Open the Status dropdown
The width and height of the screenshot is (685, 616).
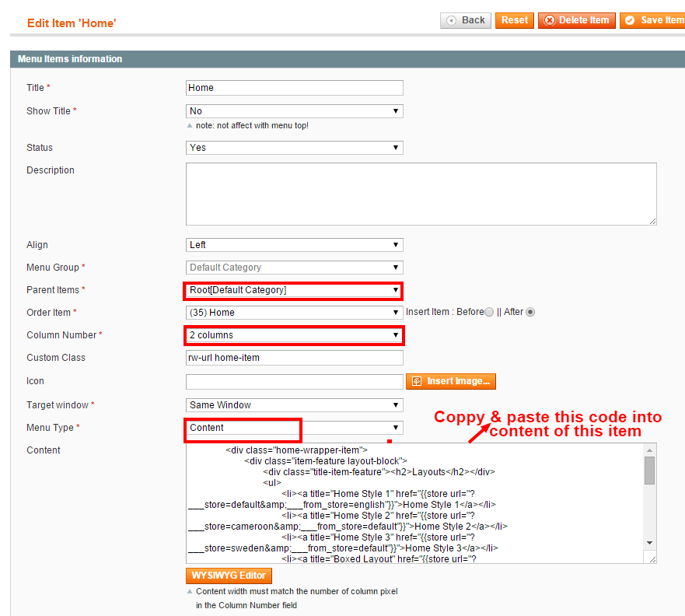point(294,148)
